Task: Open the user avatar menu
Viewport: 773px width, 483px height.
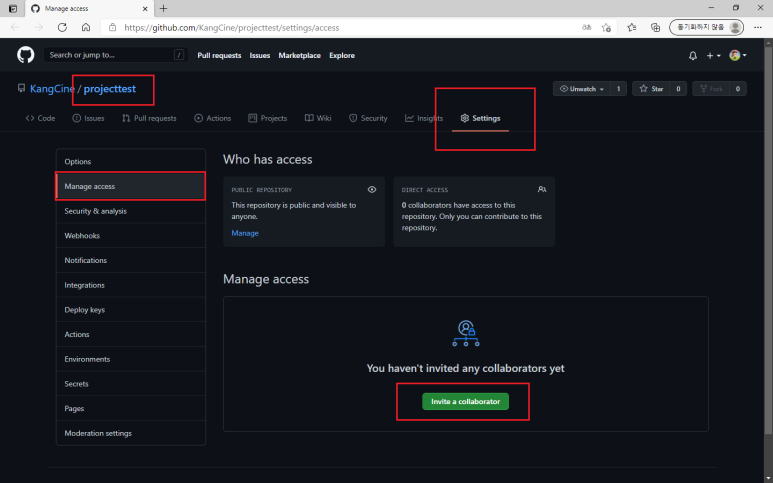Action: tap(738, 55)
